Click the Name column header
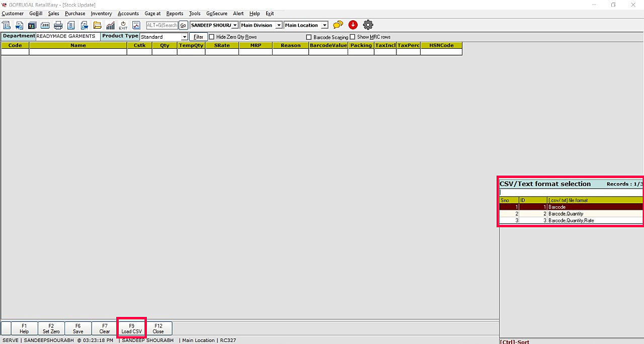The height and width of the screenshot is (344, 644). (x=78, y=45)
